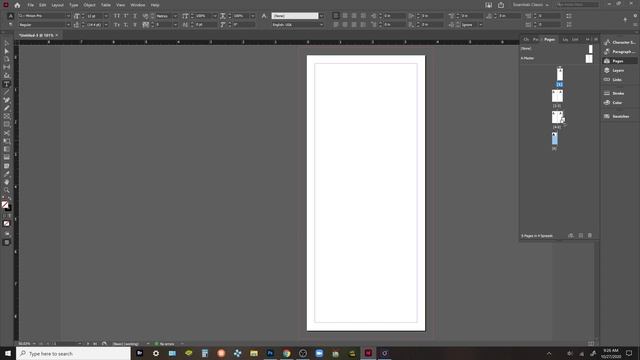
Task: Select the Scissors tool
Action: pyautogui.click(x=7, y=133)
